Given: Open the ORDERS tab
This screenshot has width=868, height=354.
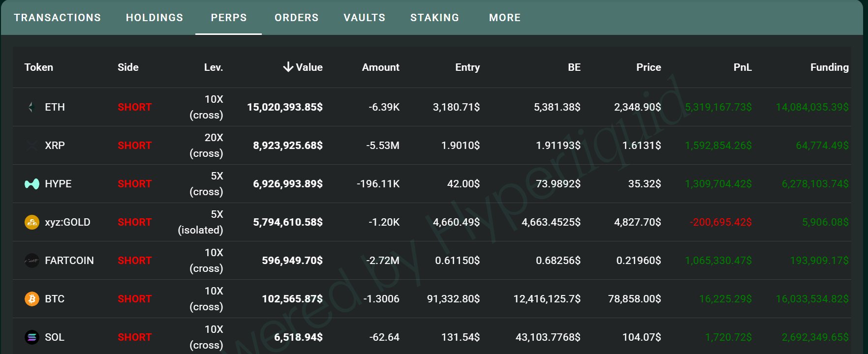Looking at the screenshot, I should (296, 18).
